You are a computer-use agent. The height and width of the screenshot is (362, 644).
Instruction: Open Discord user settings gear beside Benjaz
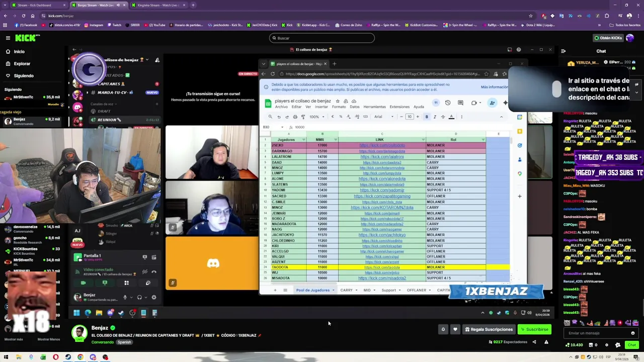click(x=154, y=297)
